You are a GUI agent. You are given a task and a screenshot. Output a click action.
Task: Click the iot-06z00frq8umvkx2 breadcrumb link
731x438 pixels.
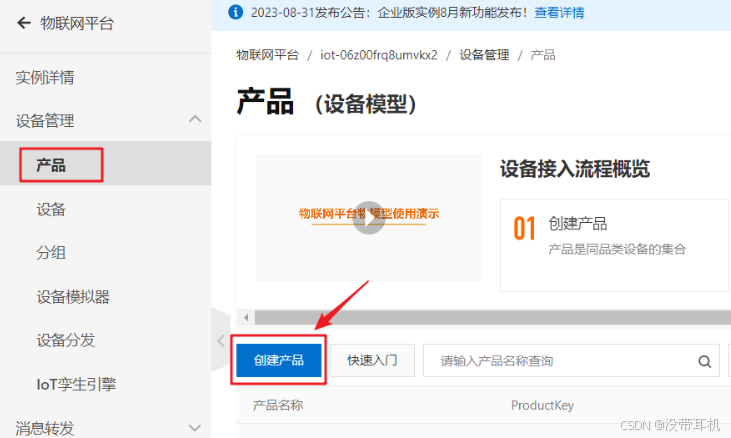coord(379,55)
